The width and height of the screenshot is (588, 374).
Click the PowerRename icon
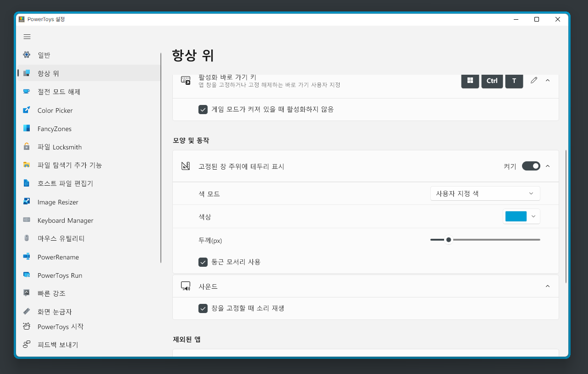click(x=27, y=257)
